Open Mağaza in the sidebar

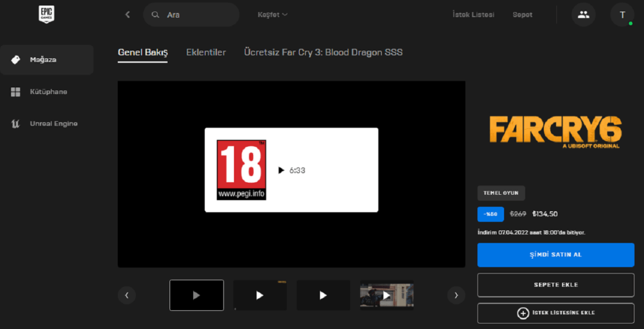47,60
